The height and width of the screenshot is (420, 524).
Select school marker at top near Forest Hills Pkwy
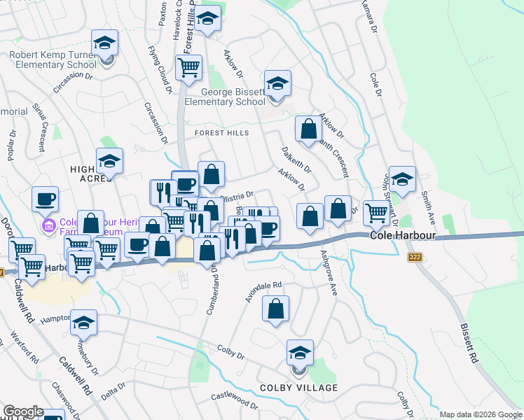point(207,20)
